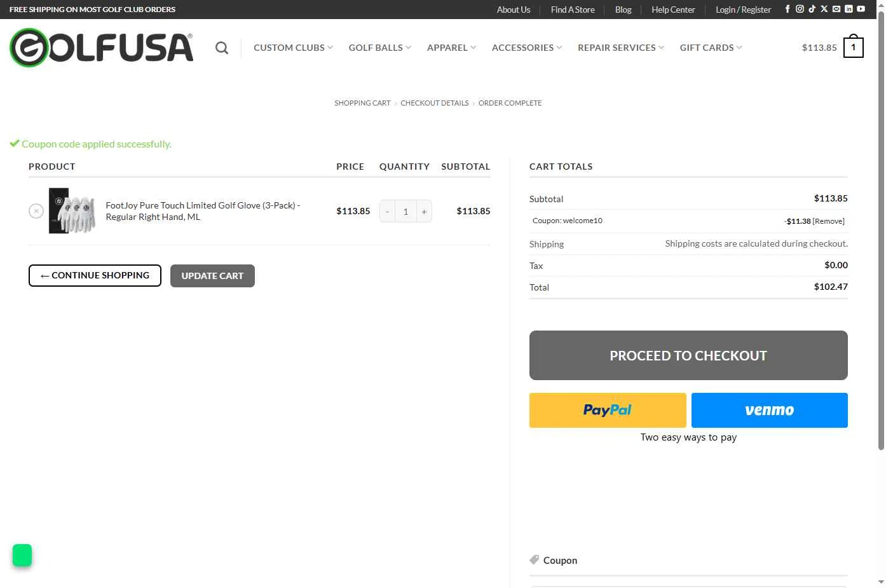The width and height of the screenshot is (886, 588).
Task: Expand the Gift Cards menu
Action: 711,48
